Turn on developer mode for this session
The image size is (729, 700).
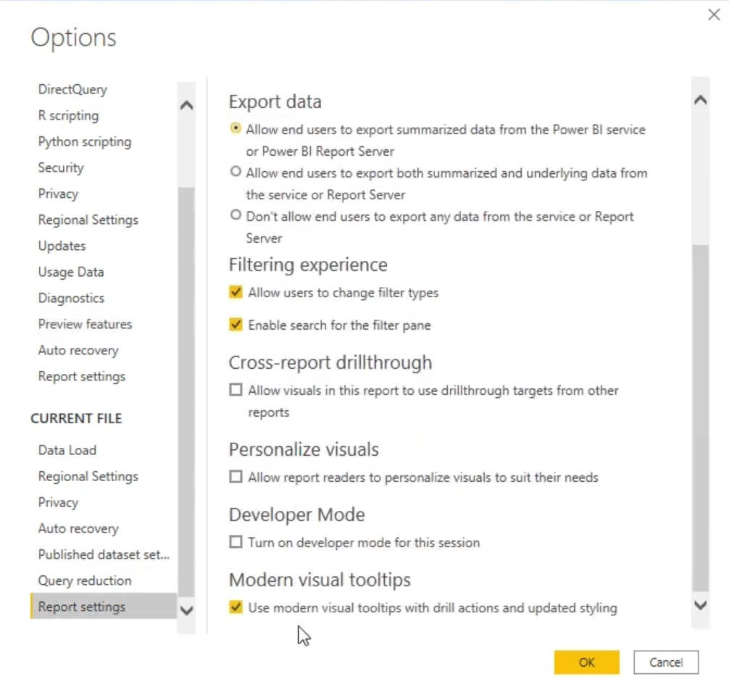click(236, 542)
